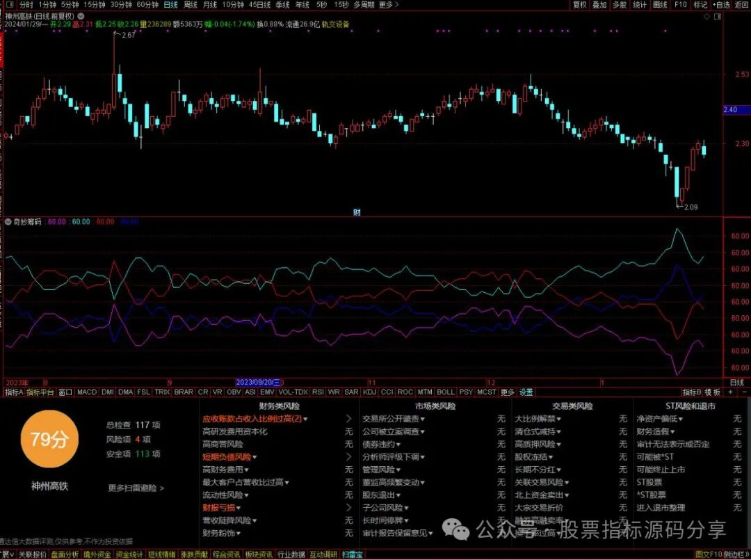Select the 扫雷宝 bottom tab
The image size is (751, 560).
tap(353, 554)
